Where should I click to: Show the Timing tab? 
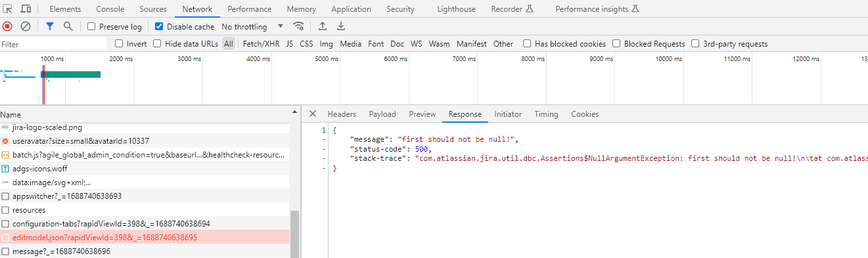(x=546, y=114)
